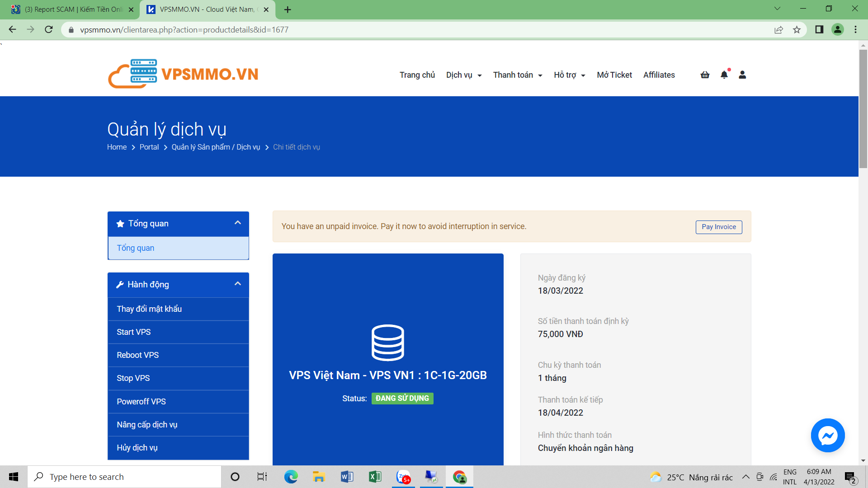Open the Hỗ trợ dropdown menu
The width and height of the screenshot is (868, 488).
pos(570,75)
